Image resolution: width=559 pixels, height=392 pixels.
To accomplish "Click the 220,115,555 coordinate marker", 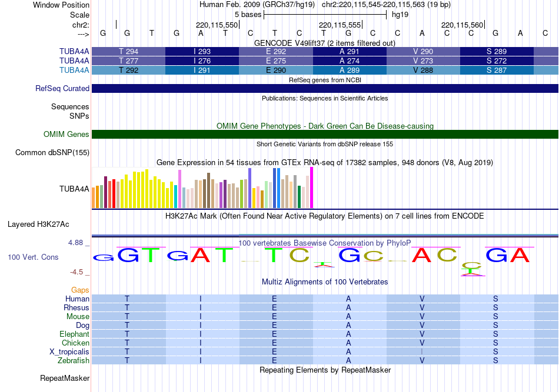I will 340,25.
